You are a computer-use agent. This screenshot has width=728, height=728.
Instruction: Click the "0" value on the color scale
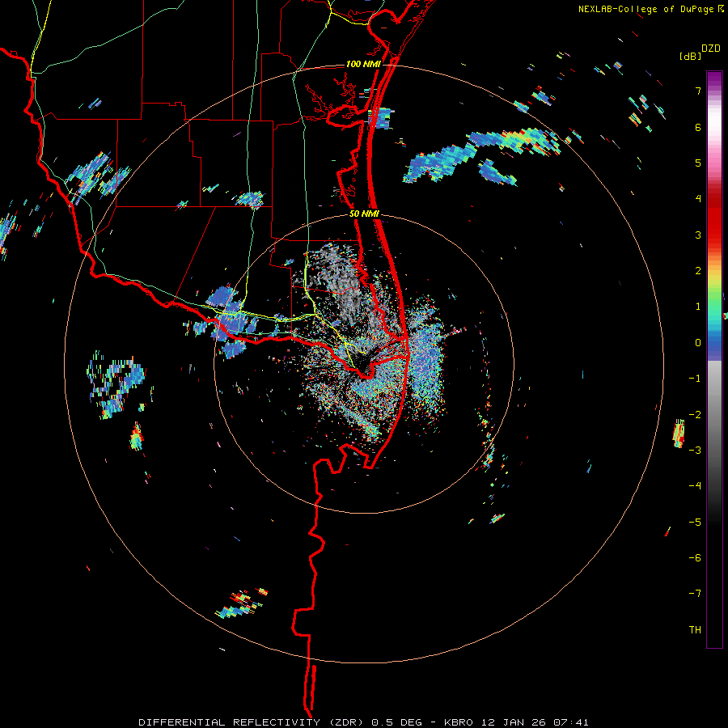[x=698, y=343]
